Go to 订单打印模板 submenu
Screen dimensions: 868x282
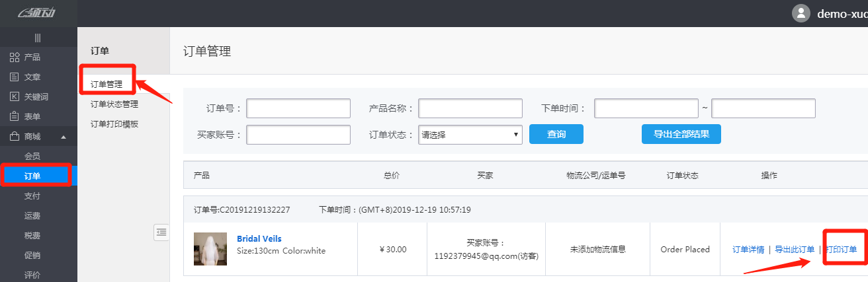tap(114, 123)
